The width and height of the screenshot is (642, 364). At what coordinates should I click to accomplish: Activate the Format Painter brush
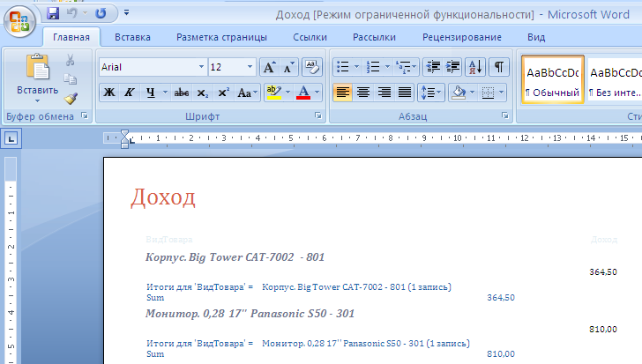(x=71, y=99)
